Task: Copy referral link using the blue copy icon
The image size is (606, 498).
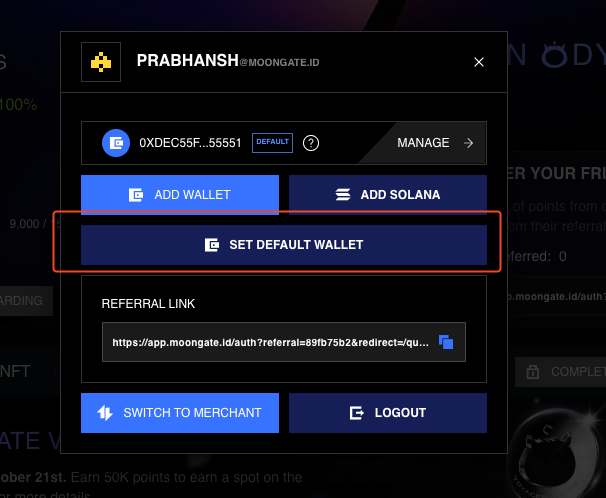Action: [446, 342]
